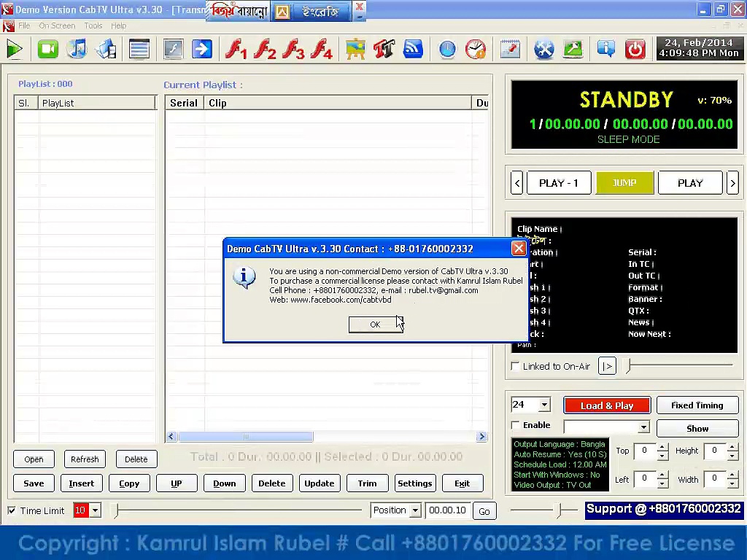This screenshot has height=560, width=747.
Task: Open the Position dropdown
Action: coord(415,510)
